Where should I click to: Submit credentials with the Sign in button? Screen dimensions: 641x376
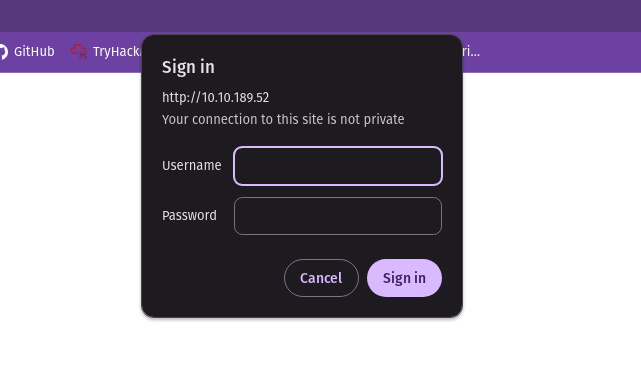[404, 278]
